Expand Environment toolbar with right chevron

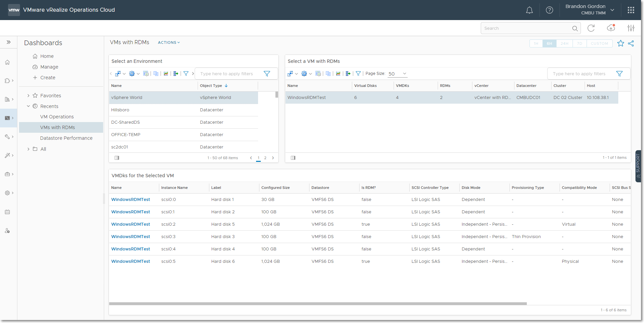pyautogui.click(x=193, y=74)
